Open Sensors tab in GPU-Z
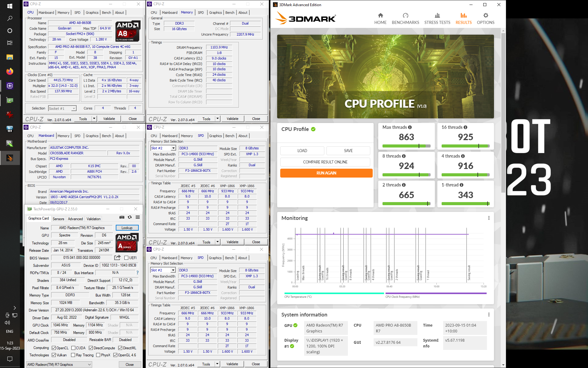 pos(58,219)
